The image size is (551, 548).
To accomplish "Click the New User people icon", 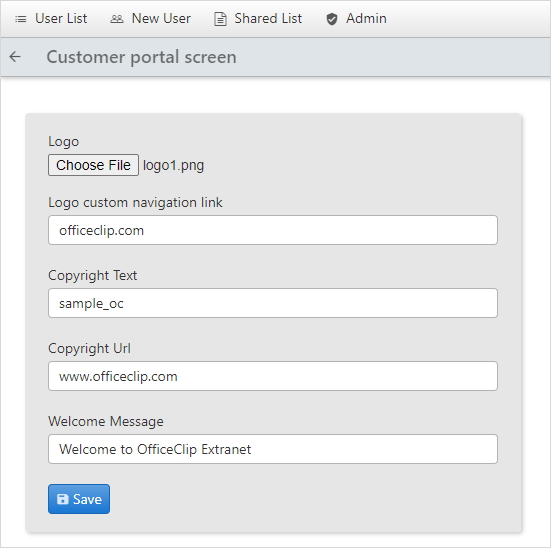I will click(117, 19).
